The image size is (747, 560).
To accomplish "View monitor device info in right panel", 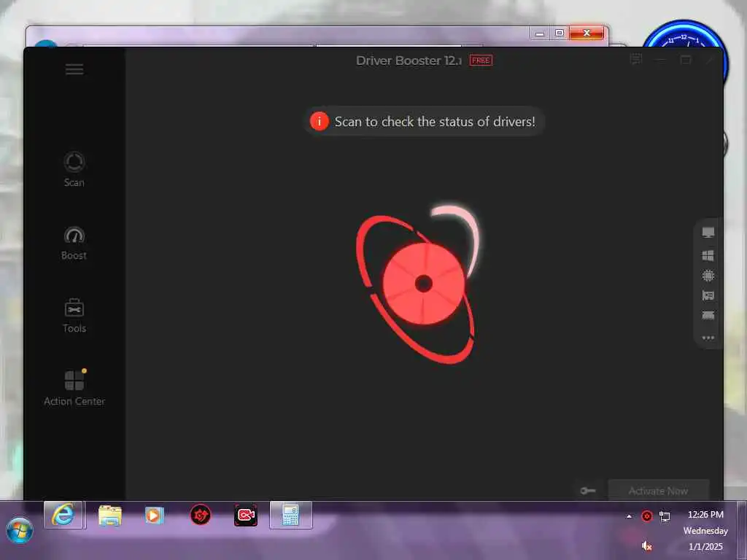I will pos(708,233).
